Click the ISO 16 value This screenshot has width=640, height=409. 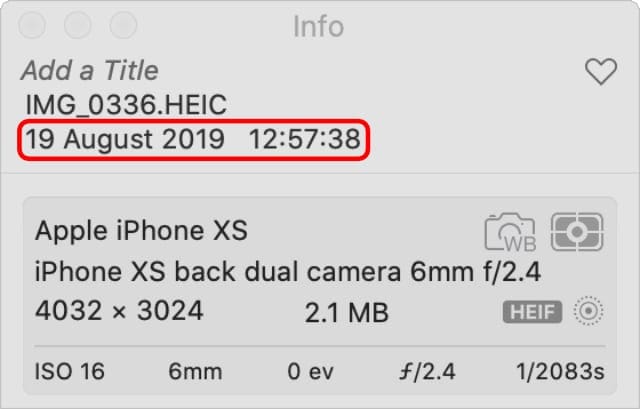tap(70, 372)
